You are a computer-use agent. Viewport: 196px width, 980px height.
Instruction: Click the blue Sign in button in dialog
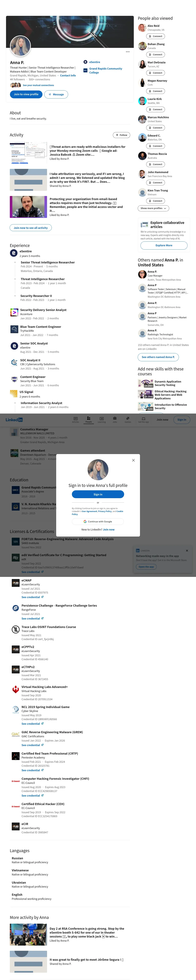[98, 494]
